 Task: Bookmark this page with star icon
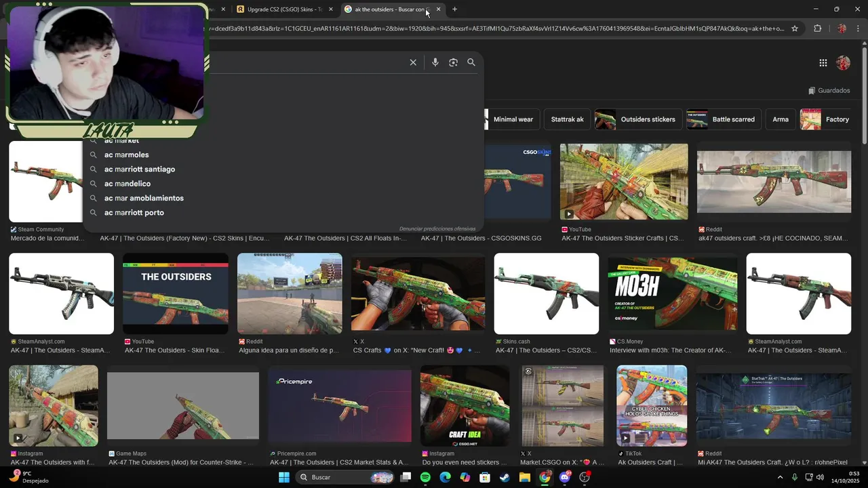(795, 28)
